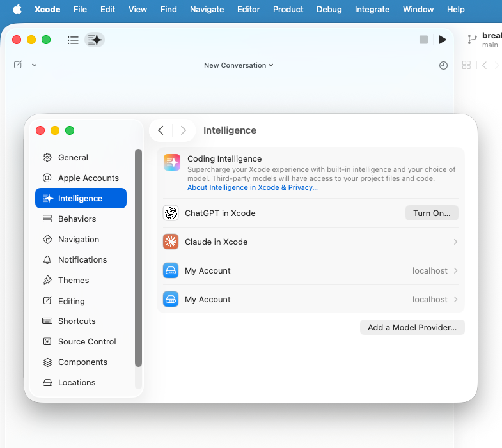
Task: Click the ChatGPT logo icon
Action: coord(171,213)
